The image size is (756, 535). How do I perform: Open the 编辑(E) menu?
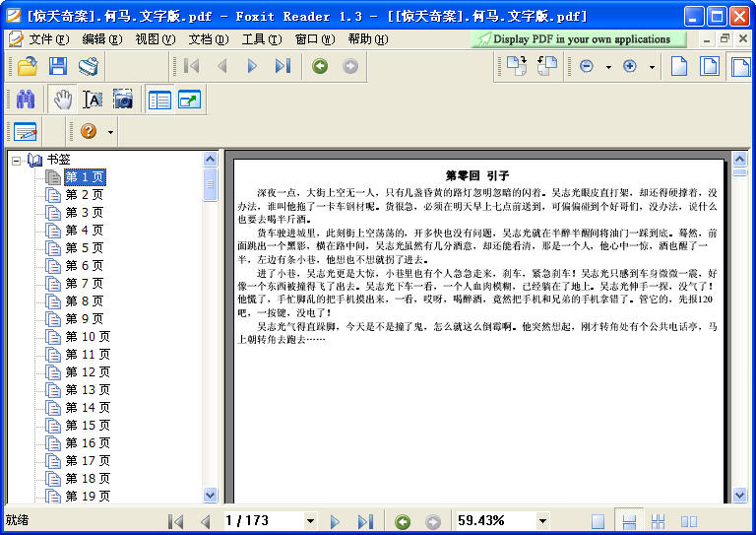(x=102, y=39)
